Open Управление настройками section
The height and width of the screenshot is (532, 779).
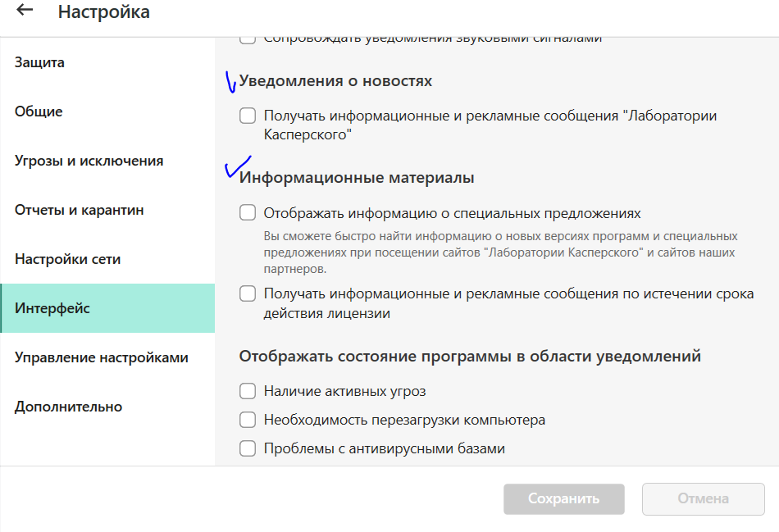click(101, 357)
